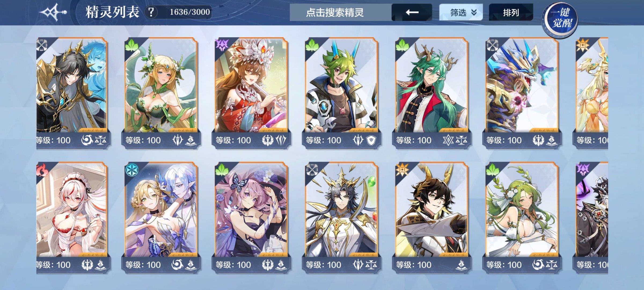Screen dimensions: 644x290
Task: Select the pink-haired butterfly girl card
Action: coord(251,218)
